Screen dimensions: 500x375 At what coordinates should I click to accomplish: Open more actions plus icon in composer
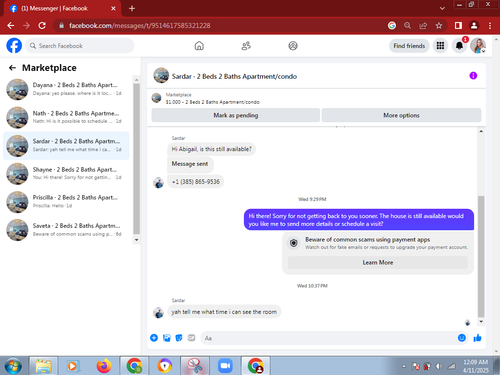pos(154,338)
